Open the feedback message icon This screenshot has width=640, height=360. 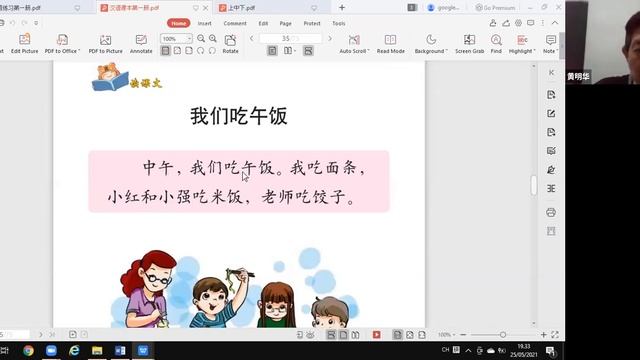[x=531, y=23]
